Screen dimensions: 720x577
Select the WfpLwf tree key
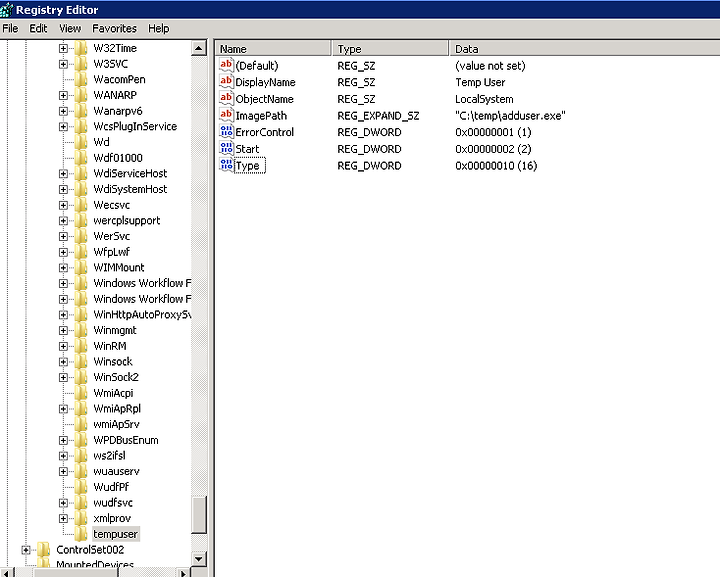coord(112,252)
